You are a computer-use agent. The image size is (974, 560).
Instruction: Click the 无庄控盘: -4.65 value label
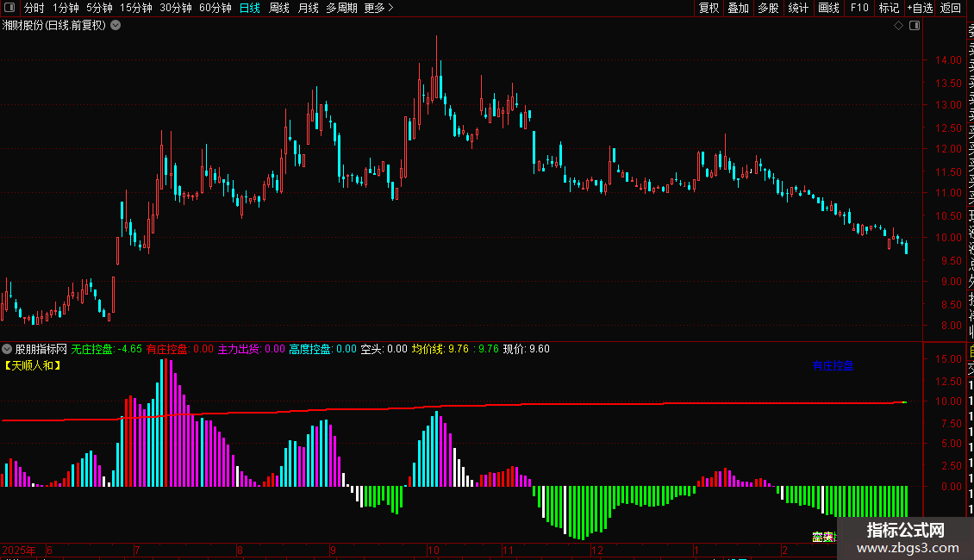tap(106, 349)
